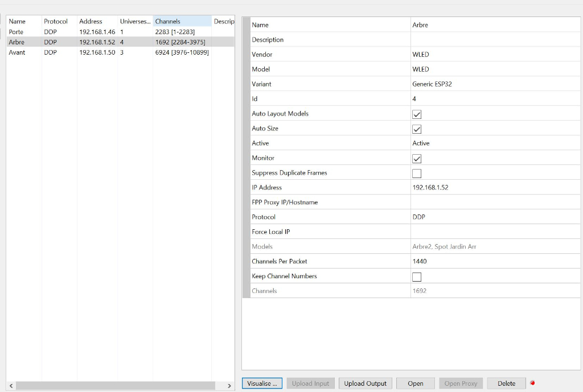Click the Upload Output button
583x392 pixels.
[365, 383]
